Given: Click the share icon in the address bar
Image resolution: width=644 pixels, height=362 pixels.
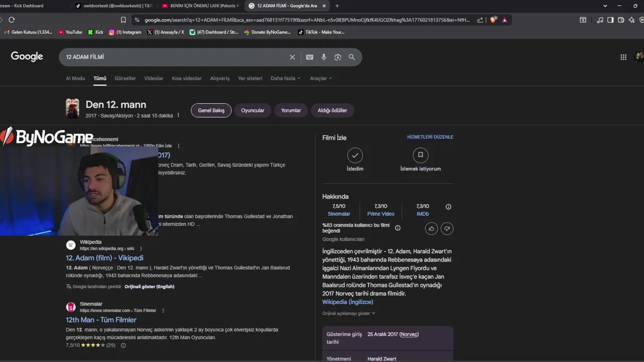Looking at the screenshot, I should coord(480,20).
